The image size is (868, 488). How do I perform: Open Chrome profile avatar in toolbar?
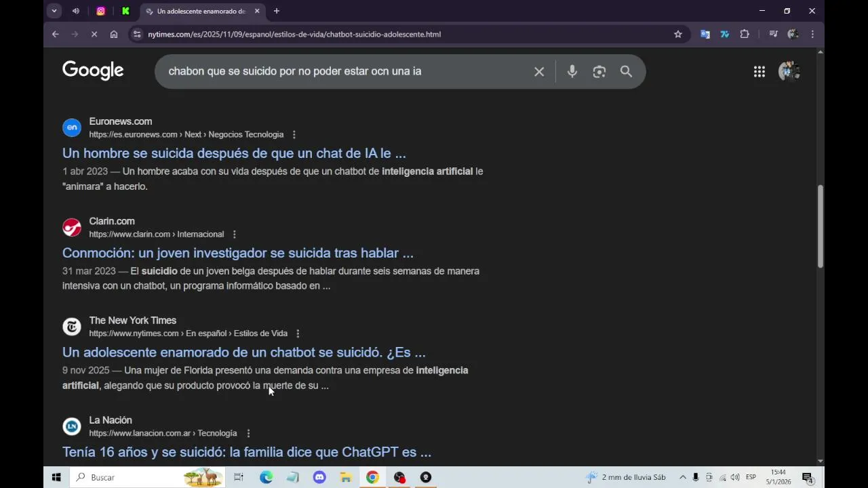793,34
